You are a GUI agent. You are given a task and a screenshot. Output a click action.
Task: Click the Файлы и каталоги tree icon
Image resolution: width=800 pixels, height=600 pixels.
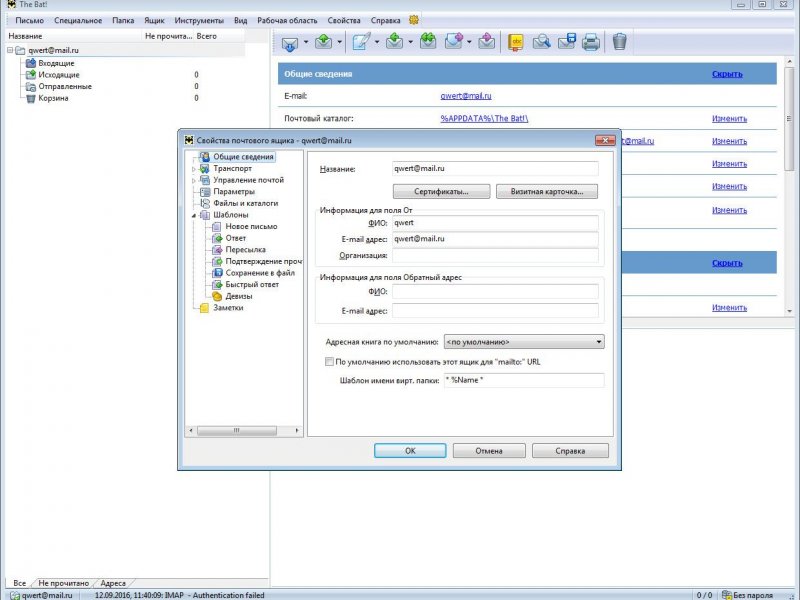[x=205, y=203]
